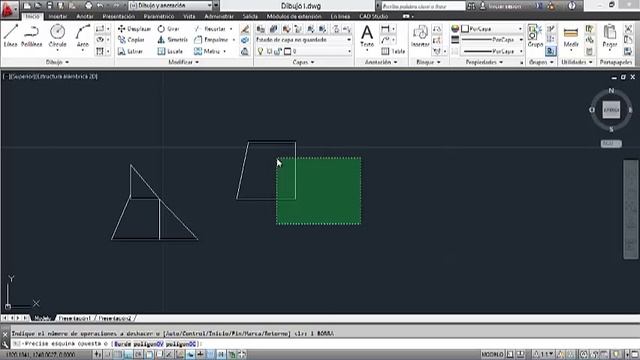Click the layer properties icon in Capas

coord(260,29)
